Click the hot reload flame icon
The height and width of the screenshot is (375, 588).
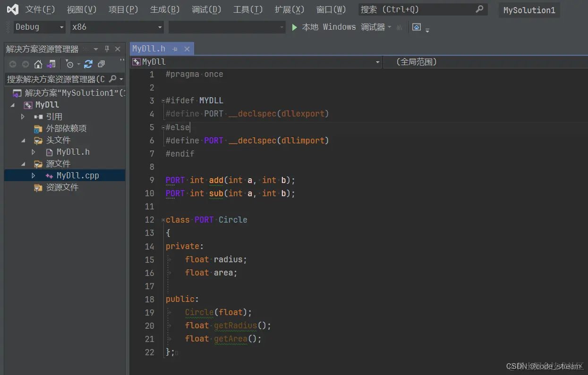click(400, 27)
